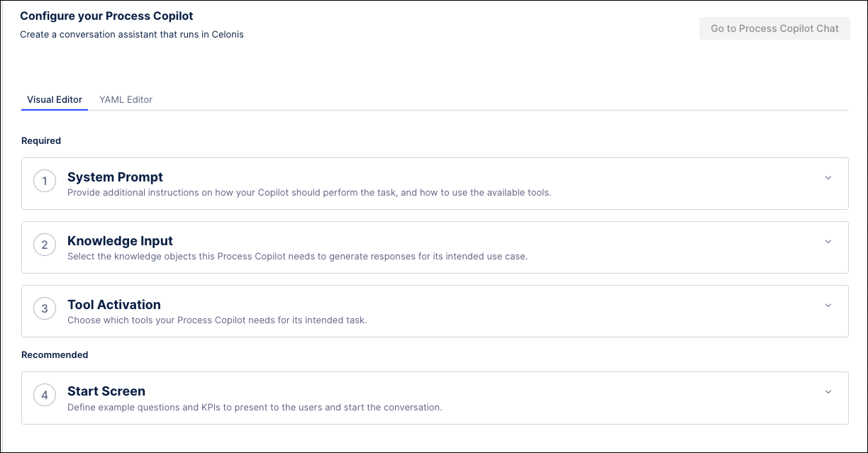Expand the System Prompt section chevron

(828, 178)
